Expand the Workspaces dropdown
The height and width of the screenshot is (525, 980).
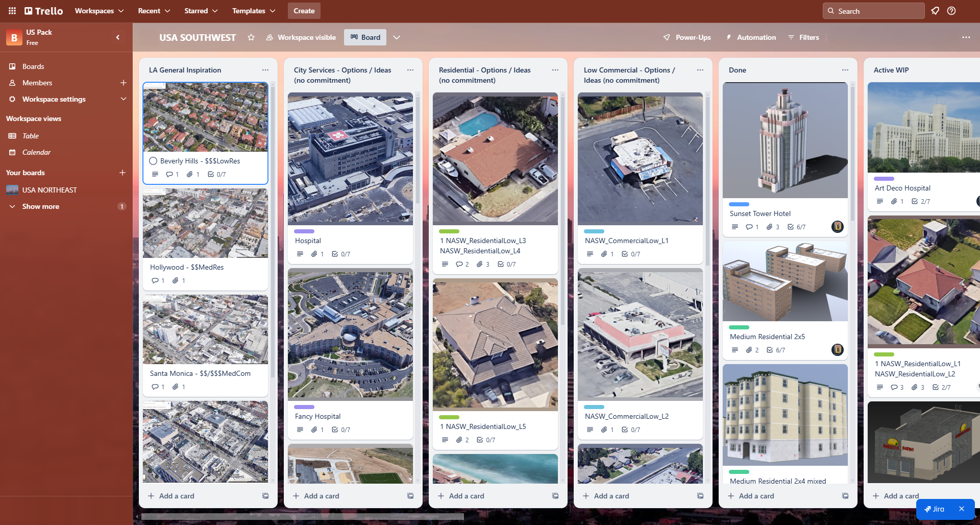pyautogui.click(x=99, y=11)
